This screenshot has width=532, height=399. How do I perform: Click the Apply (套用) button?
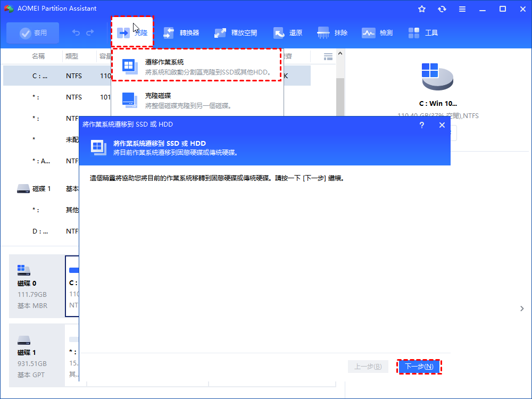(x=32, y=33)
